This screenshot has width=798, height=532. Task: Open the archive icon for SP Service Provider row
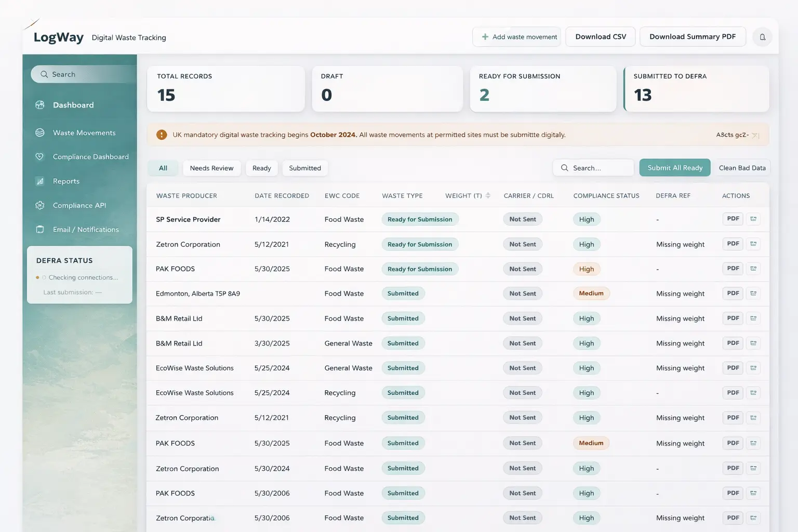tap(753, 219)
